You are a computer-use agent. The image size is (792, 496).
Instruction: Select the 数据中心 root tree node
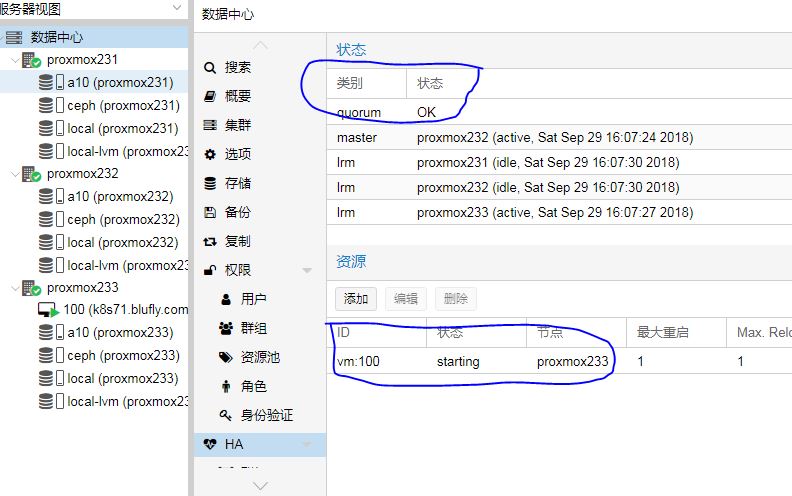pos(93,37)
